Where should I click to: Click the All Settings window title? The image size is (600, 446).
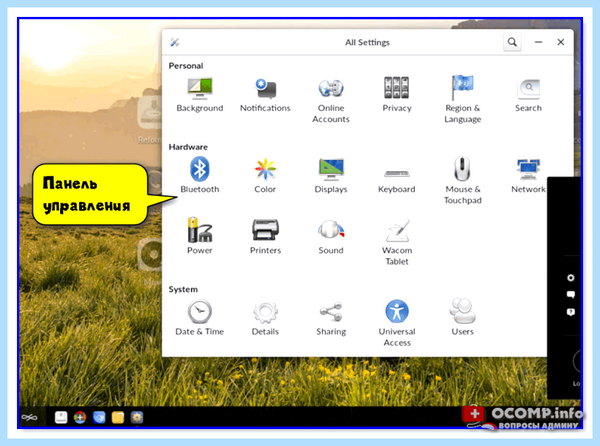tap(367, 42)
